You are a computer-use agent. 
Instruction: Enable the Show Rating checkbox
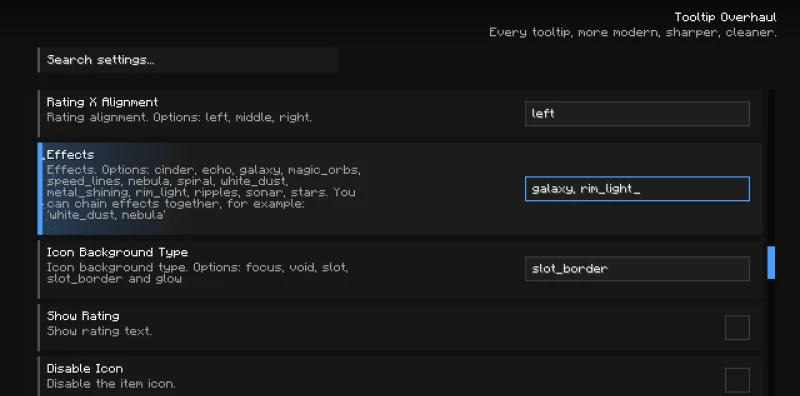[x=737, y=327]
